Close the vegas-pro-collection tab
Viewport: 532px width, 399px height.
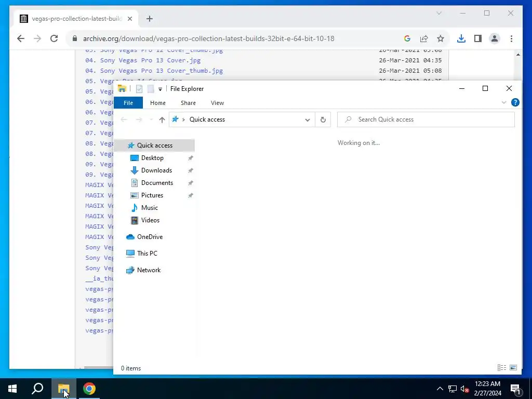[x=129, y=19]
